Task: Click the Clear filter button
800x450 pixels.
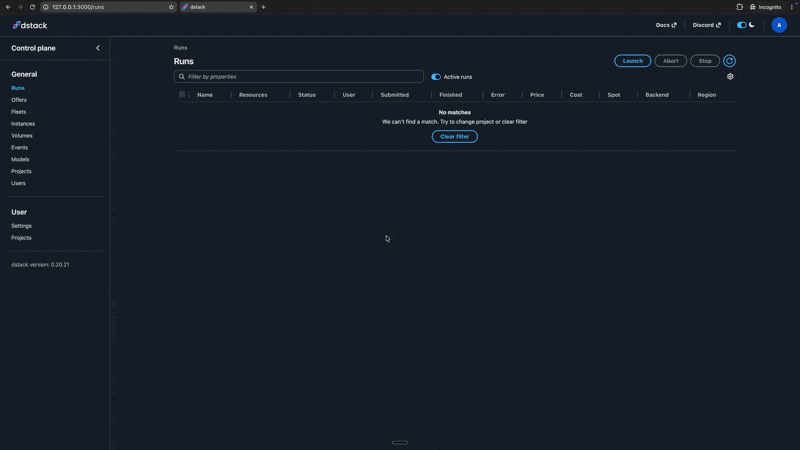Action: click(454, 137)
